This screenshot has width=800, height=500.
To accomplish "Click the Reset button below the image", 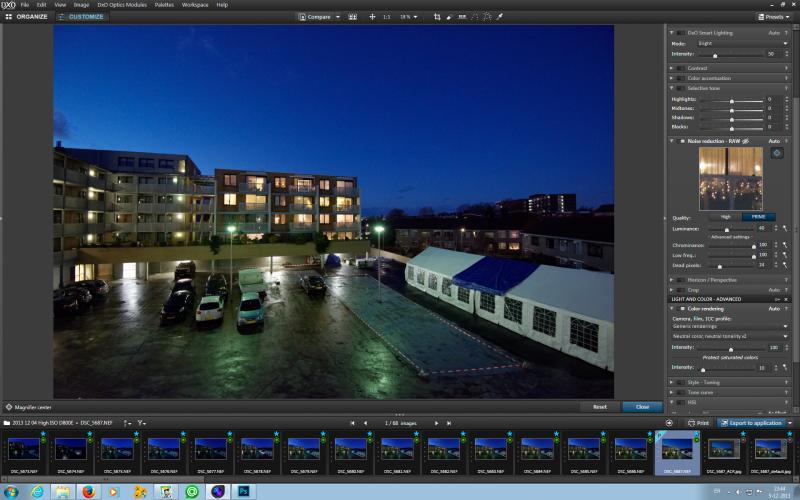I will (600, 407).
